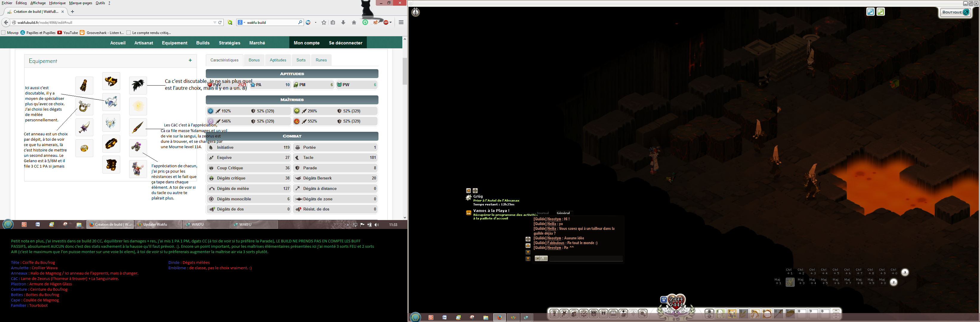Open the Firefox hamburger menu

click(401, 22)
